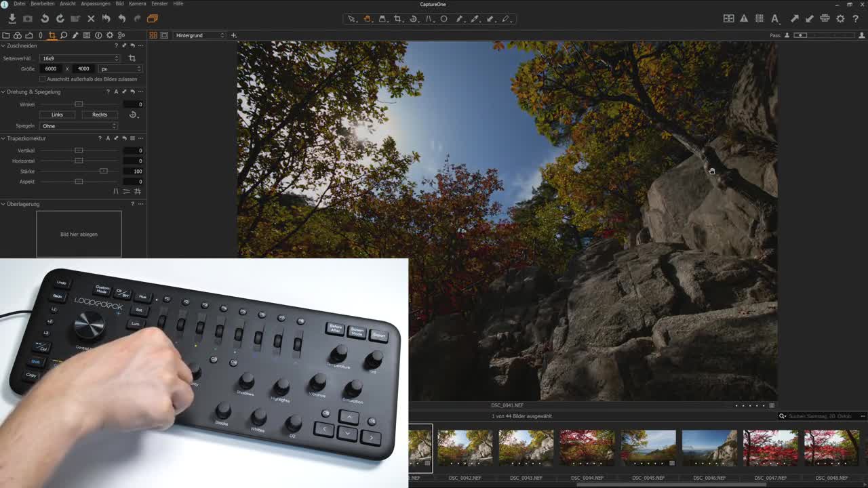The width and height of the screenshot is (868, 488).
Task: Collapse the Zuschneiden panel
Action: (x=5, y=46)
